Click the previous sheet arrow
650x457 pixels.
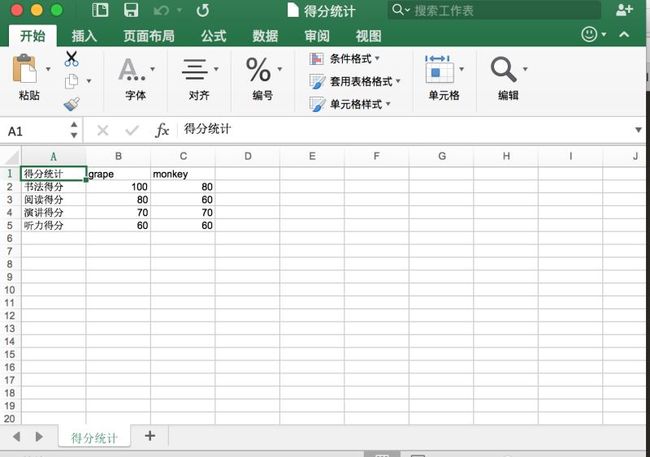[x=17, y=437]
